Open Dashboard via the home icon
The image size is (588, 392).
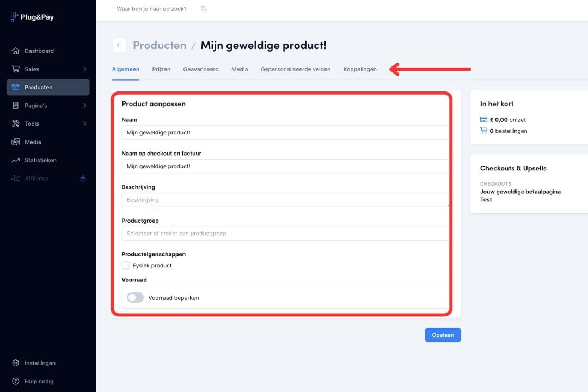pyautogui.click(x=15, y=51)
